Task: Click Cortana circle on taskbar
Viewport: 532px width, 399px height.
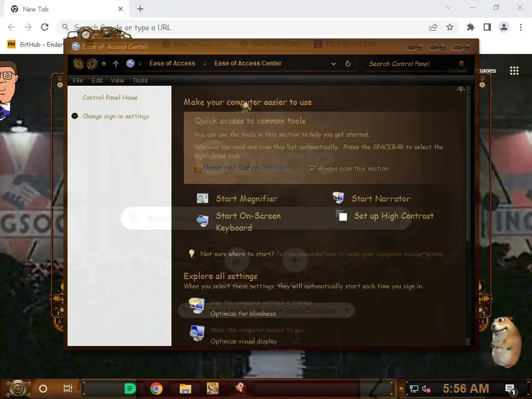Action: [x=43, y=389]
